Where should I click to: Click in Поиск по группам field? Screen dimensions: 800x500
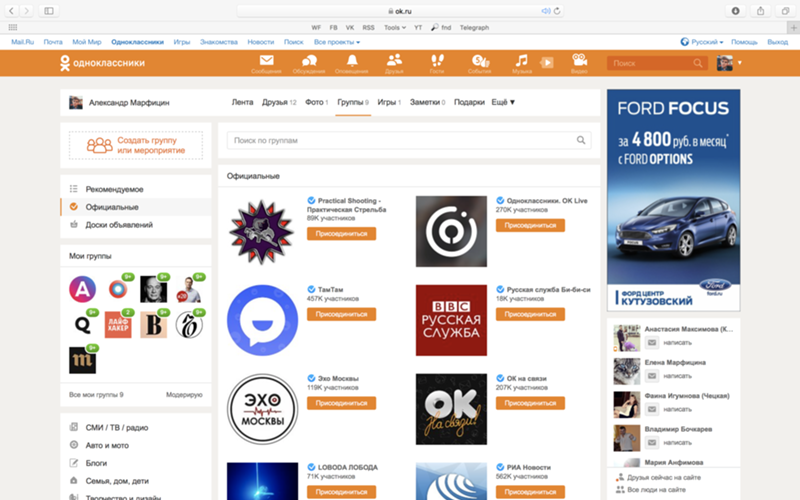pos(409,140)
